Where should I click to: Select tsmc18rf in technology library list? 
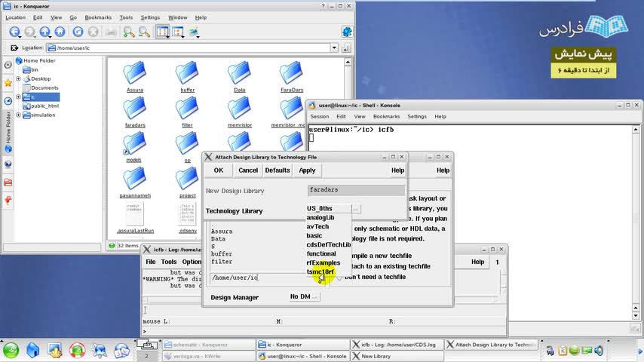click(320, 271)
